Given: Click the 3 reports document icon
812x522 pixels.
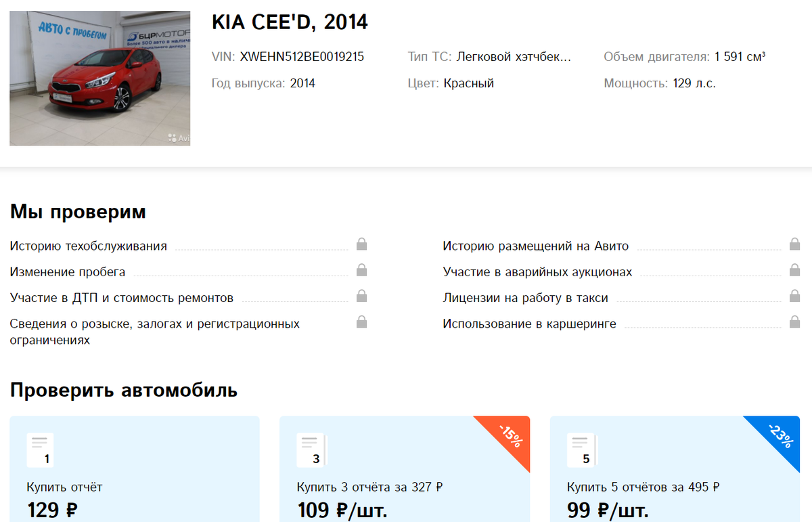Looking at the screenshot, I should pyautogui.click(x=311, y=450).
